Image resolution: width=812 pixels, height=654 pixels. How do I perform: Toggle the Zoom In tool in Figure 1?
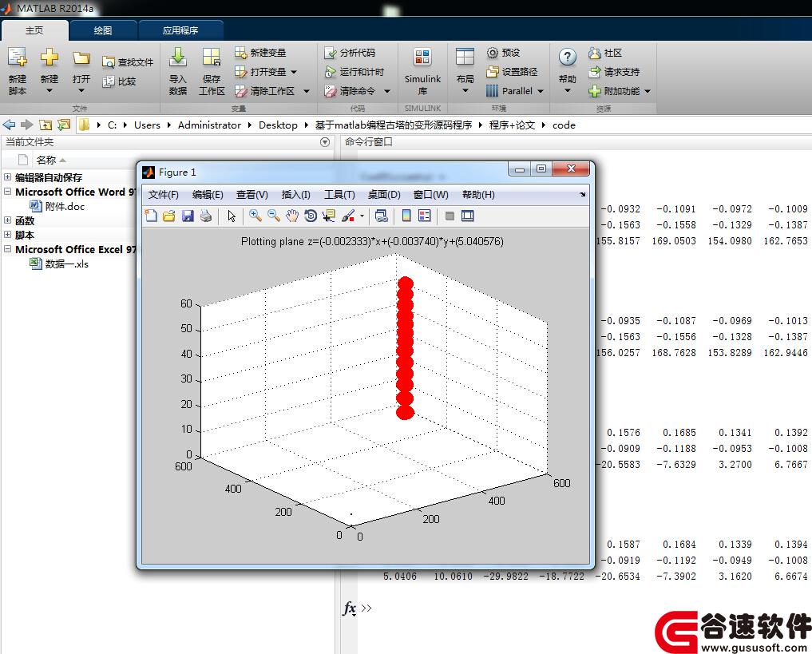pyautogui.click(x=255, y=216)
